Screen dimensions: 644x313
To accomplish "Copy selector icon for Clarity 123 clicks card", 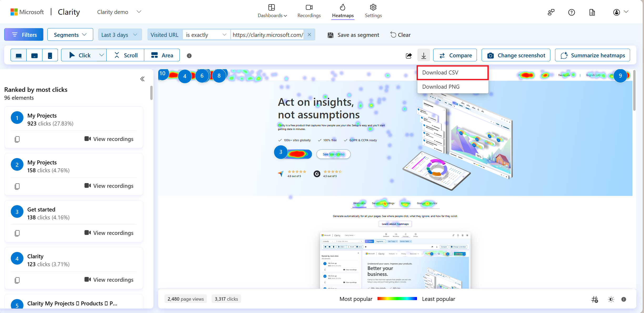I will [17, 280].
